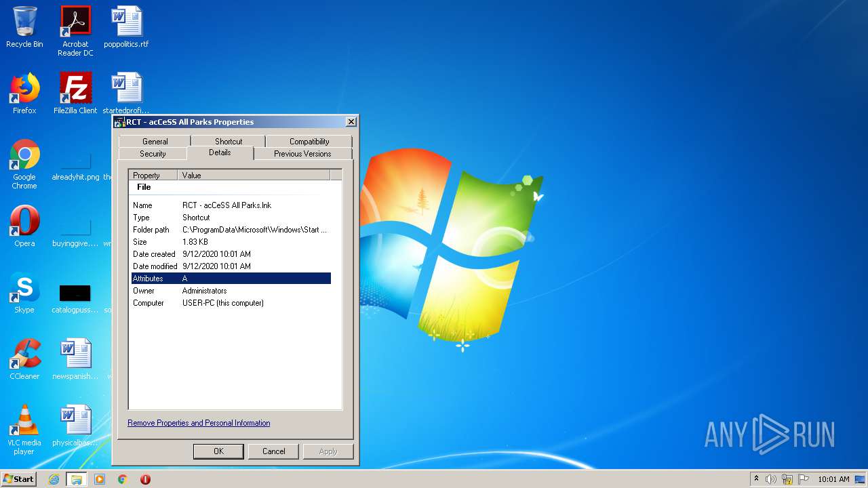Launch Google Chrome desktop shortcut
The height and width of the screenshot is (488, 868).
24,164
